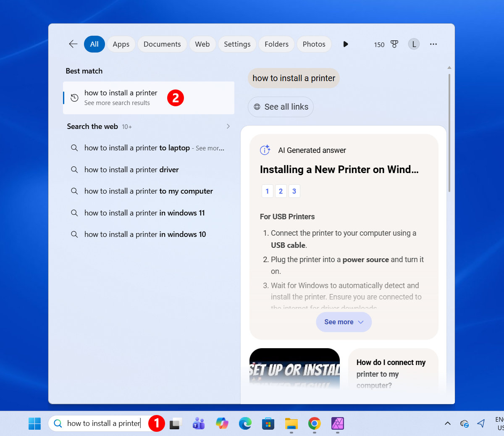Viewport: 504px width, 436px height.
Task: Open Microsoft Teams from the taskbar
Action: (198, 423)
